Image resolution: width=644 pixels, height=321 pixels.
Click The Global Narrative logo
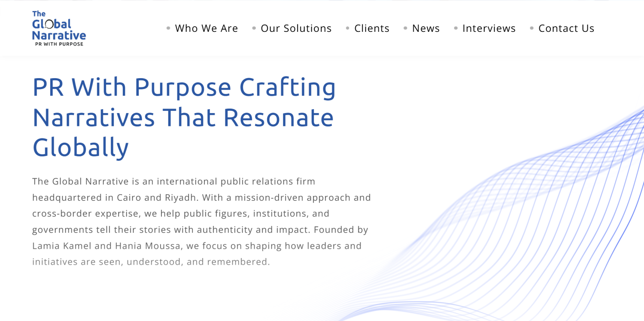(59, 28)
